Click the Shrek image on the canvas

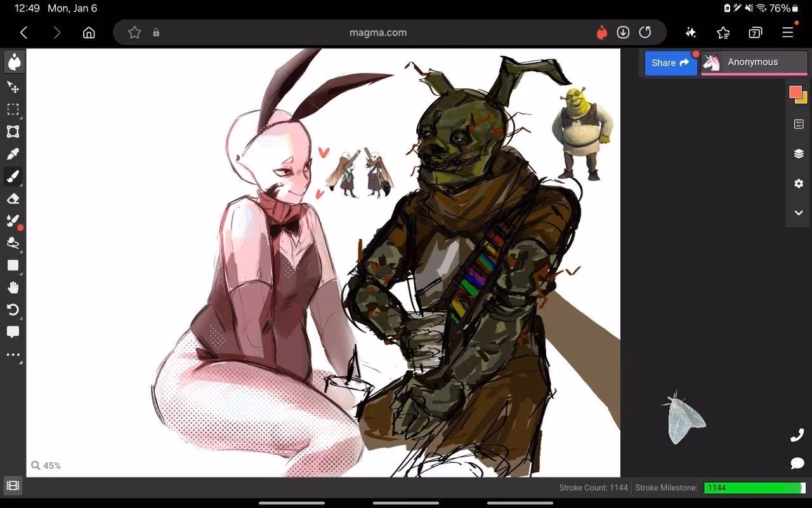[x=582, y=133]
